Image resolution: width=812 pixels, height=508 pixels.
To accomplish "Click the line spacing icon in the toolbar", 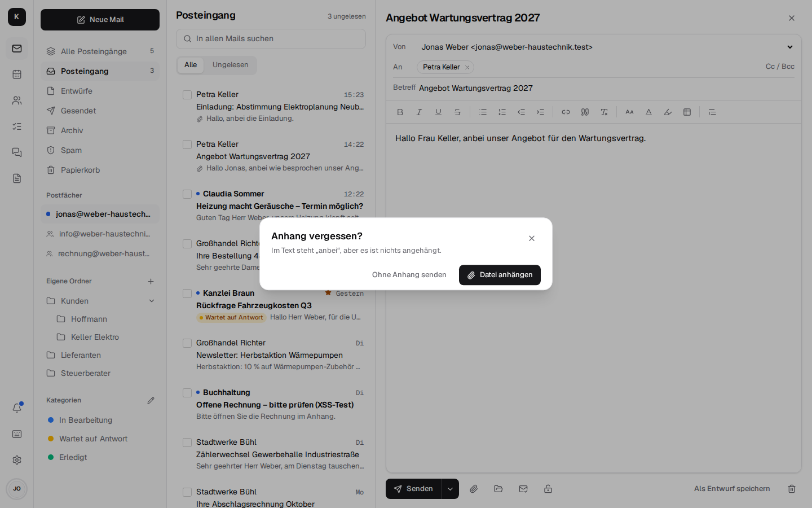I will (x=712, y=112).
